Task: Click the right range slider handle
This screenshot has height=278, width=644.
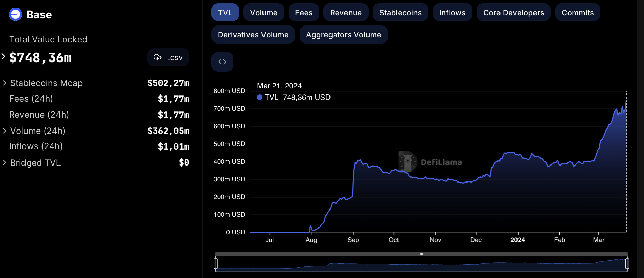Action: pos(627,264)
